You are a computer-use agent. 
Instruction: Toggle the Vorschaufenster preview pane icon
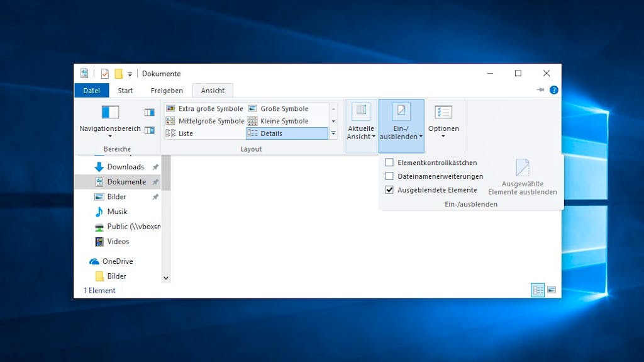[x=150, y=112]
